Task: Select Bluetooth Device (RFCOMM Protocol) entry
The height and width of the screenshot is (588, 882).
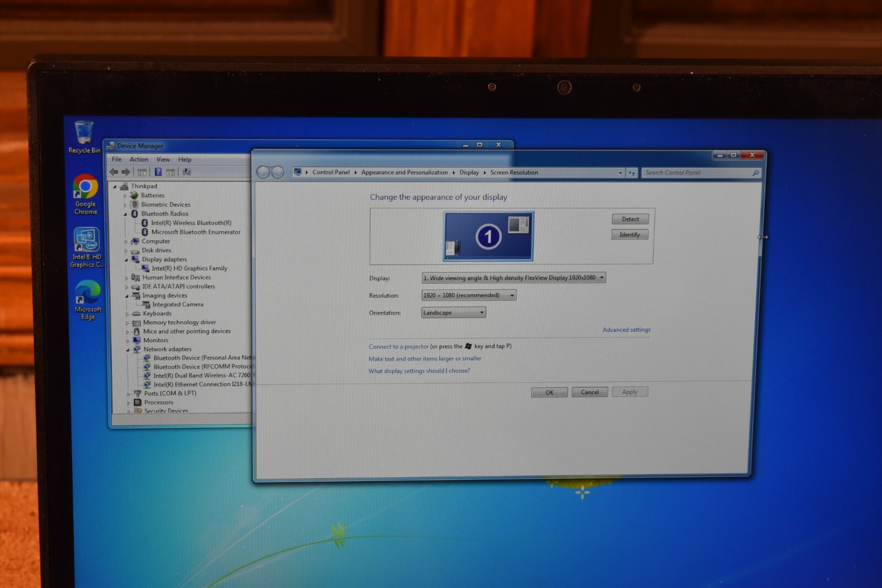Action: click(x=202, y=366)
